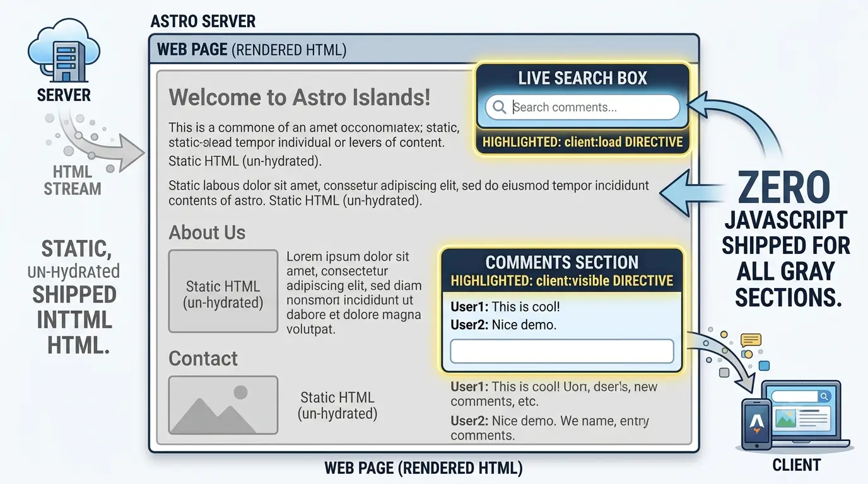Click the client:visible DIRECTIVE label
Viewport: 868px width, 484px height.
[x=606, y=280]
